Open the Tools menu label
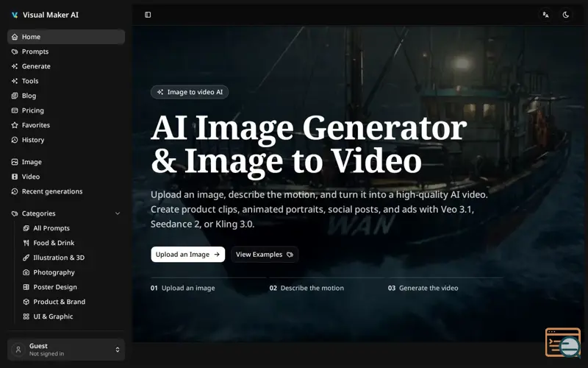 30,81
